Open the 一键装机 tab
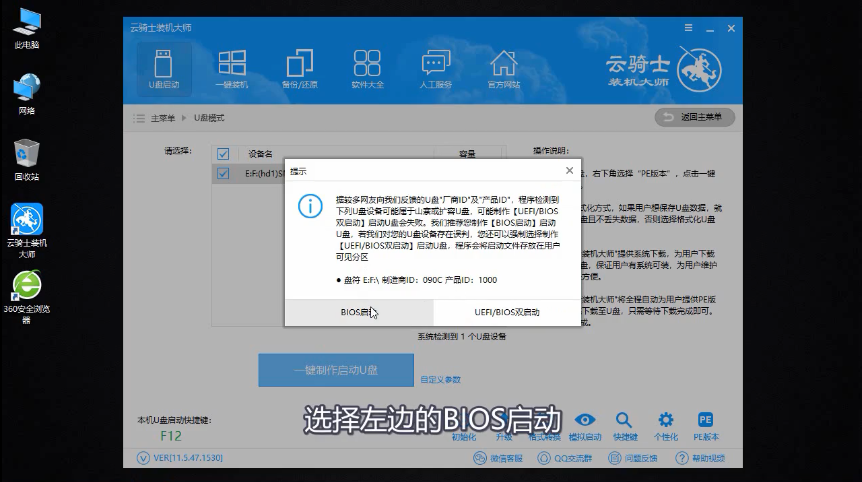 coord(231,69)
